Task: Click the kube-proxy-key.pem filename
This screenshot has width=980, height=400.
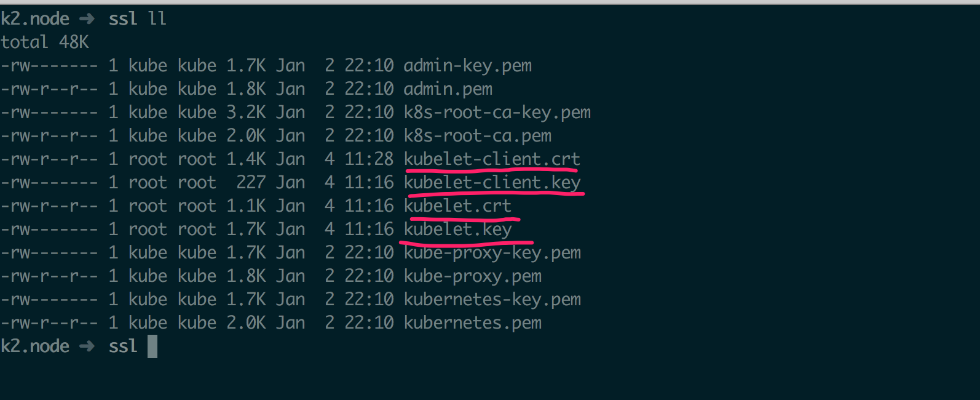Action: point(492,253)
